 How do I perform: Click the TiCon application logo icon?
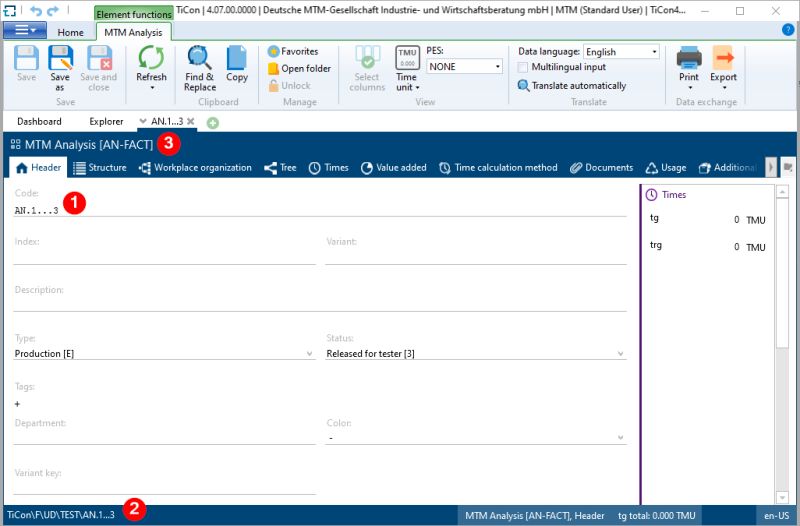pyautogui.click(x=9, y=10)
